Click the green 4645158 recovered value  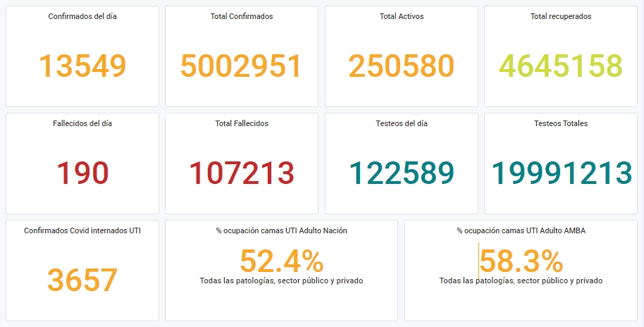coord(561,66)
